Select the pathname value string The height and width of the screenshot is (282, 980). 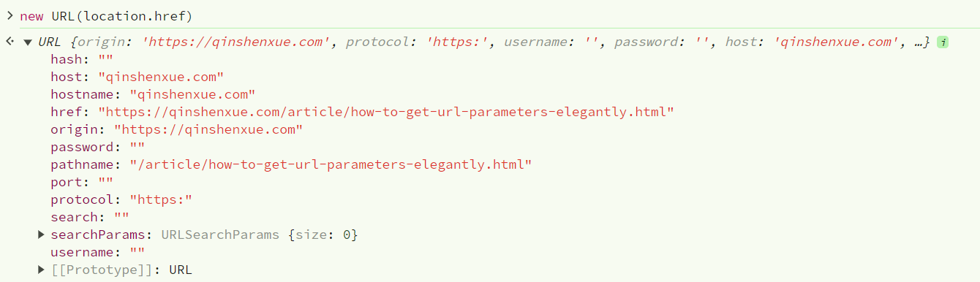pos(331,165)
